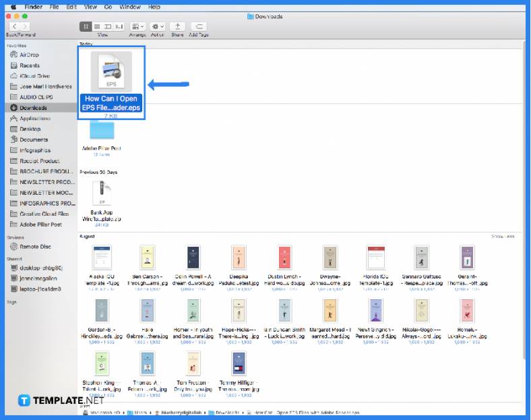The width and height of the screenshot is (531, 420).
Task: Open the Apple menu
Action: coord(14,7)
